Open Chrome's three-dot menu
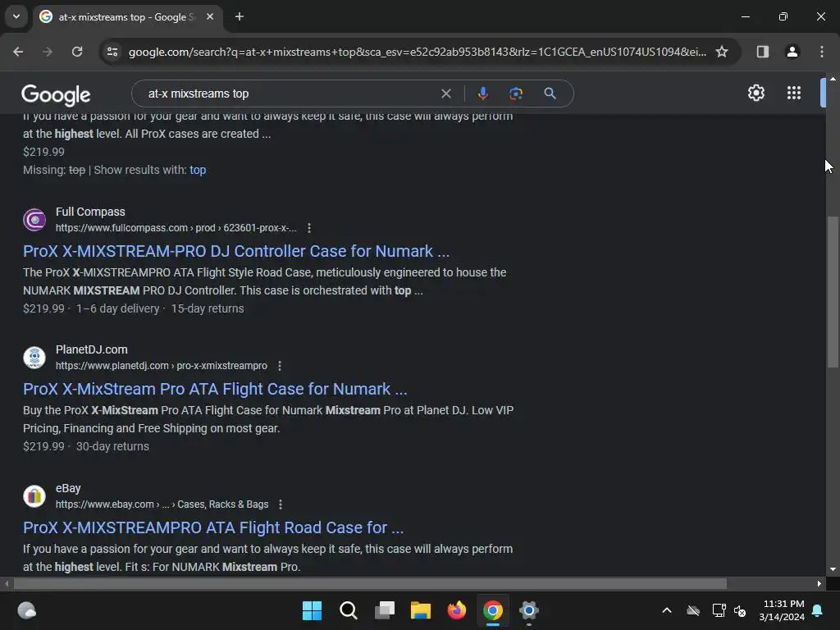This screenshot has height=630, width=840. pyautogui.click(x=822, y=52)
